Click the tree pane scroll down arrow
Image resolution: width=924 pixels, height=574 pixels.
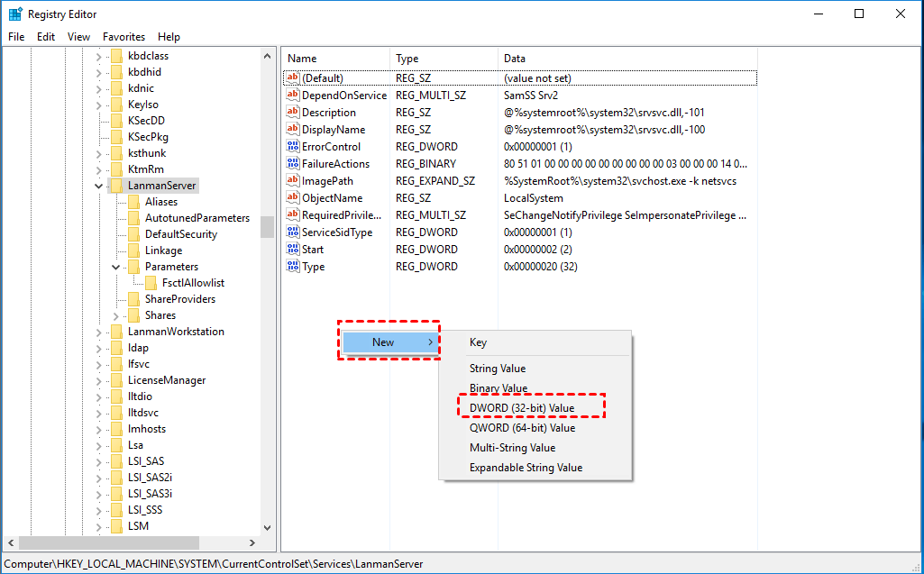(267, 528)
